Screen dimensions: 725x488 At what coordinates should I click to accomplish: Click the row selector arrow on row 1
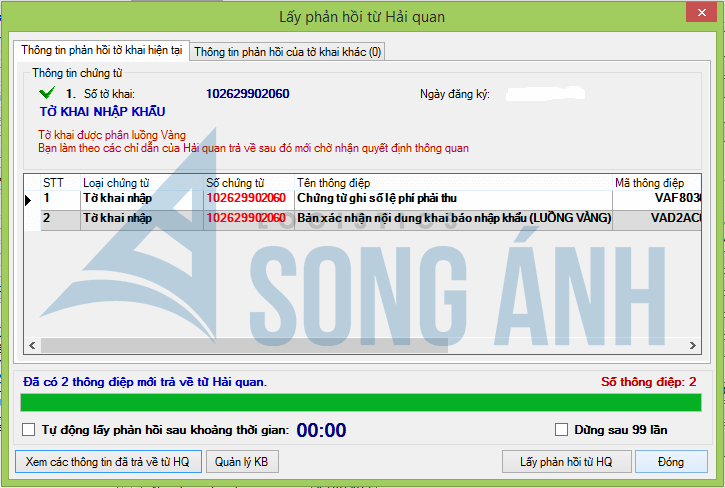[30, 199]
